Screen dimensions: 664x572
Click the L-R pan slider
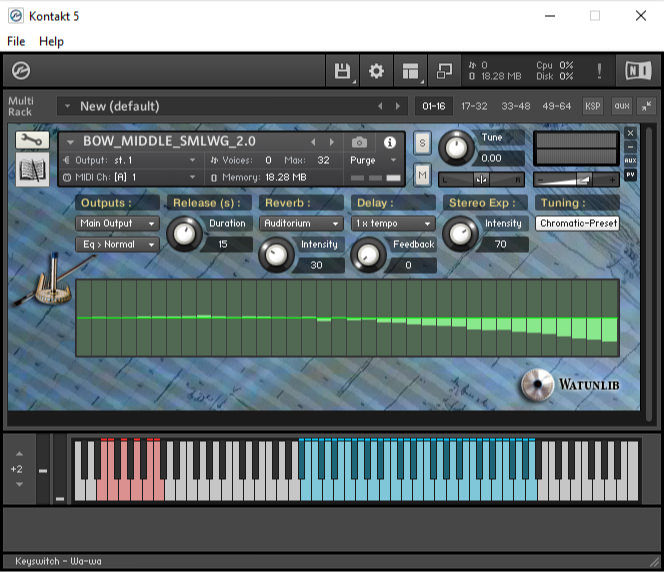[481, 180]
